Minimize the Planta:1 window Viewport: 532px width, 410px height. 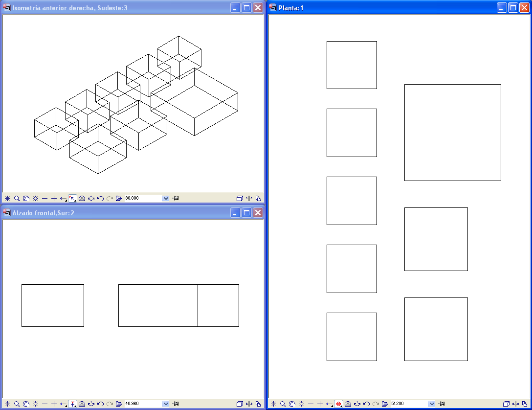point(502,8)
